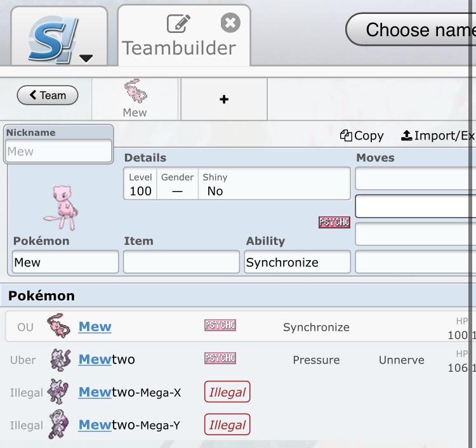Click the Nickname input field
The height and width of the screenshot is (448, 476).
click(x=58, y=151)
